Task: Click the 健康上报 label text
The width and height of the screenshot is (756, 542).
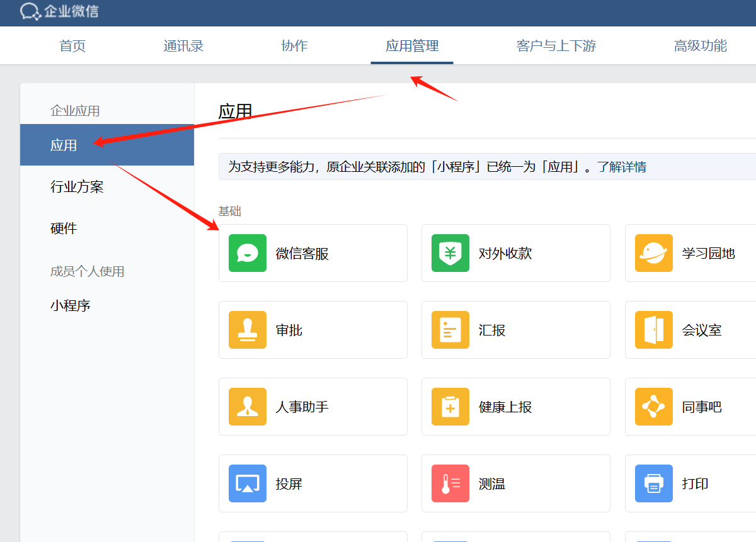Action: 505,407
